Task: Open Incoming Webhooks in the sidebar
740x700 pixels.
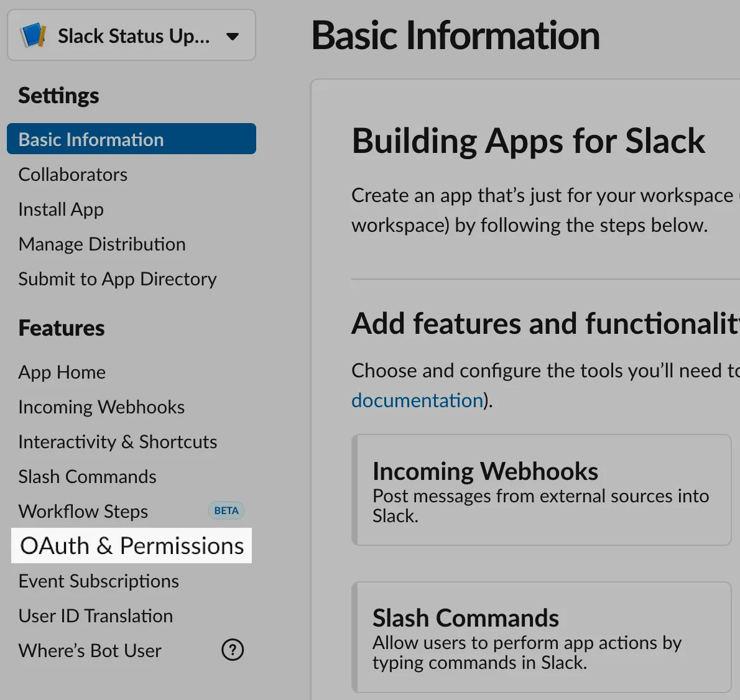Action: pos(101,407)
